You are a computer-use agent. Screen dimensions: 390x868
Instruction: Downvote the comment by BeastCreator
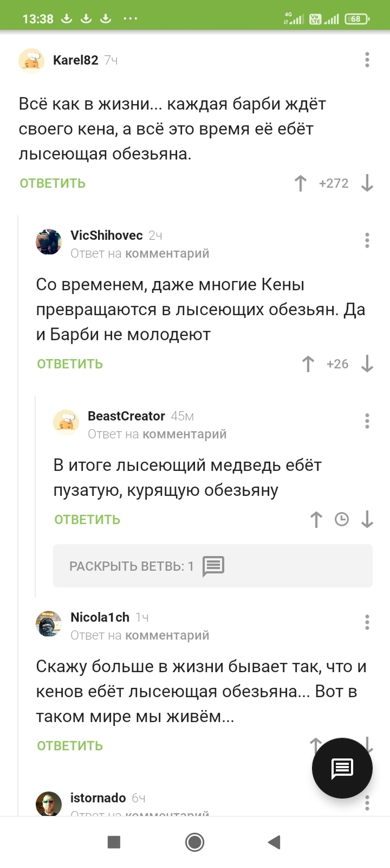[367, 519]
